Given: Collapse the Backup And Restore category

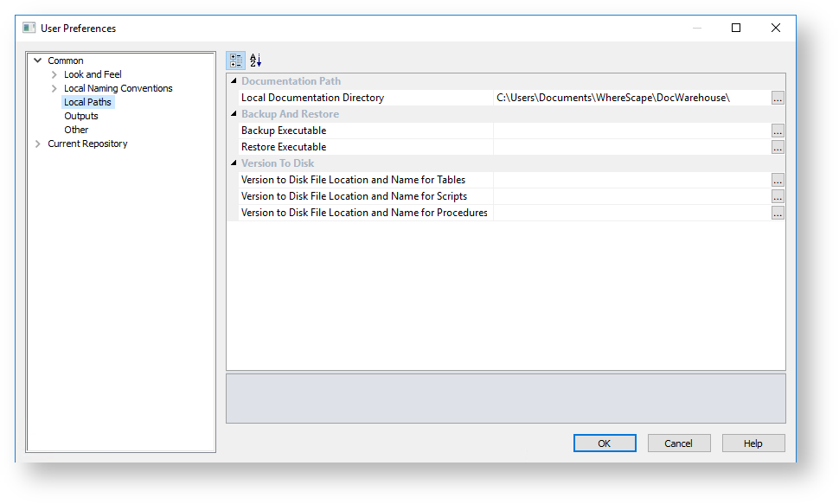Looking at the screenshot, I should pos(234,113).
